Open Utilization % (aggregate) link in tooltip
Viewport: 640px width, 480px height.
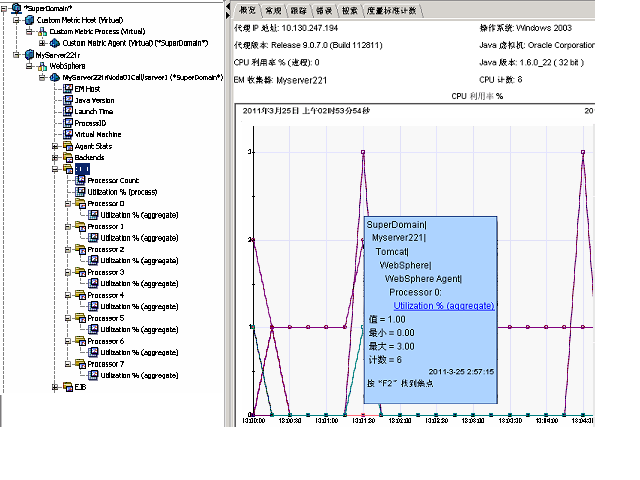(x=444, y=306)
